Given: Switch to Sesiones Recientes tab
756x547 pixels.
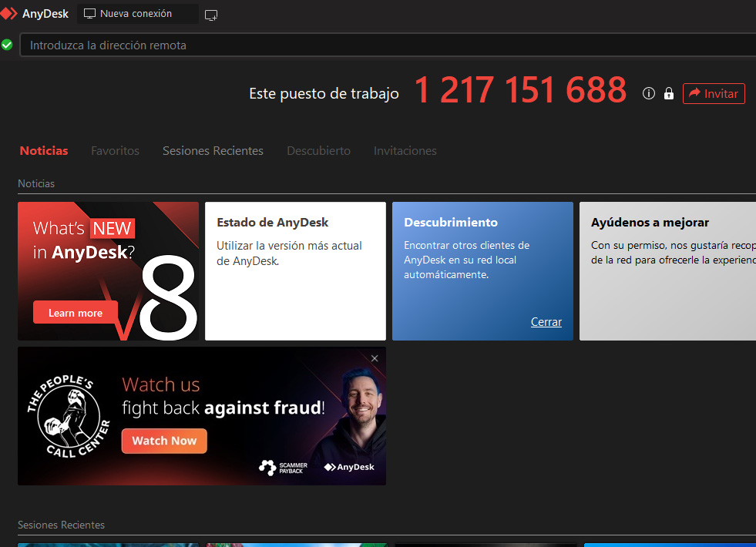Looking at the screenshot, I should tap(213, 151).
